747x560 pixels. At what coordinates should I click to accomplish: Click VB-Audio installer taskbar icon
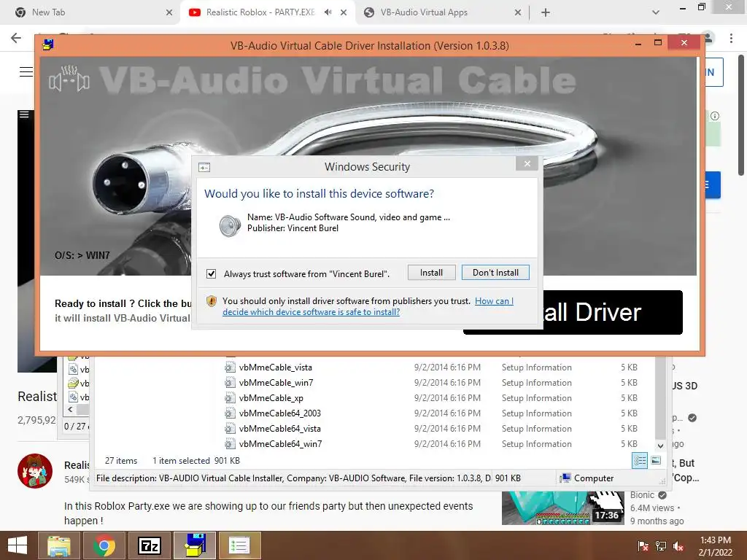pyautogui.click(x=195, y=545)
